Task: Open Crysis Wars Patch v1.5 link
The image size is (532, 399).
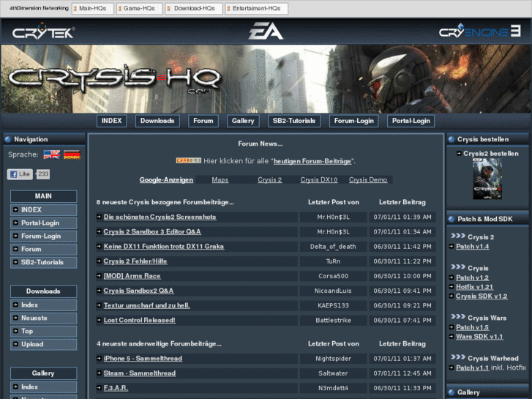Action: click(472, 327)
